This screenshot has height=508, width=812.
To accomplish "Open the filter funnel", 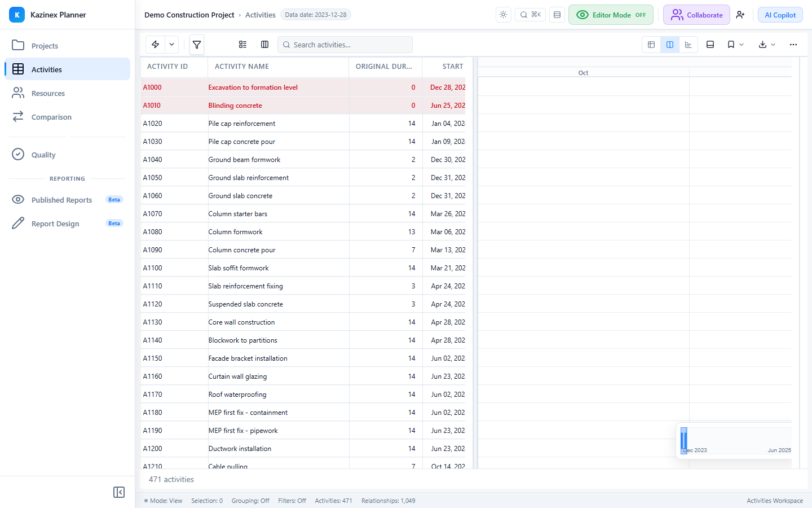I will 197,45.
